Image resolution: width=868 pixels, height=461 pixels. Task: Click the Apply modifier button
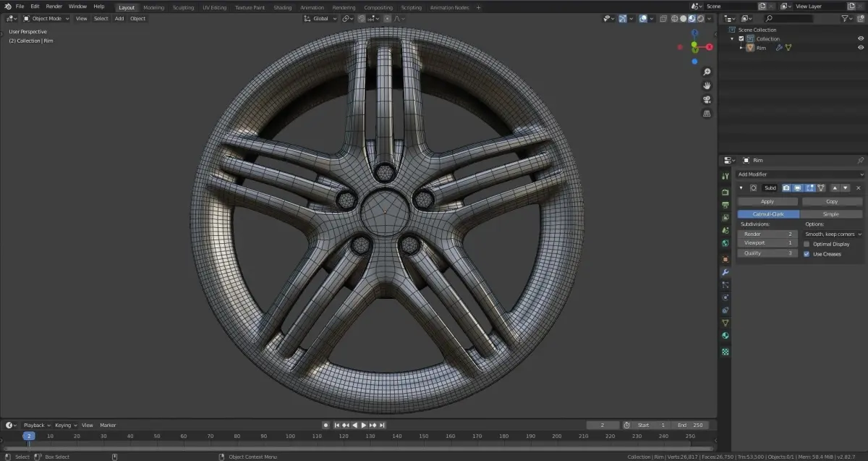coord(767,202)
